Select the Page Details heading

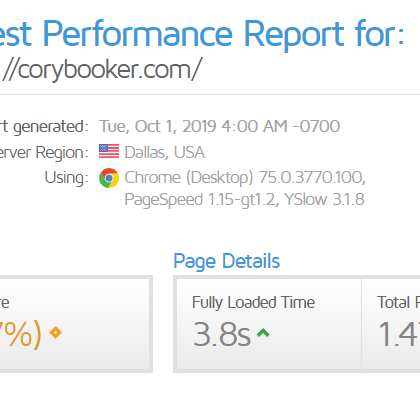click(227, 261)
